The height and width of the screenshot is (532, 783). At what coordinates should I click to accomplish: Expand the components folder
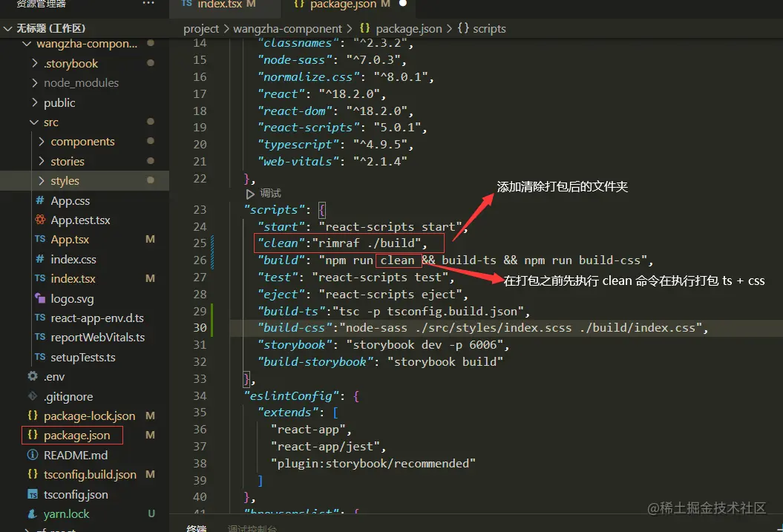42,142
